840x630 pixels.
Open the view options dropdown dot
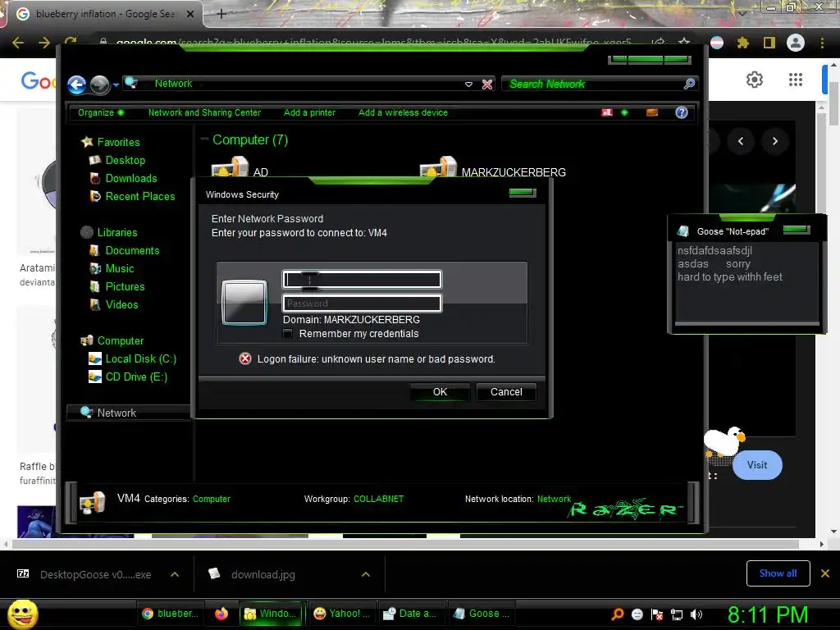click(624, 112)
